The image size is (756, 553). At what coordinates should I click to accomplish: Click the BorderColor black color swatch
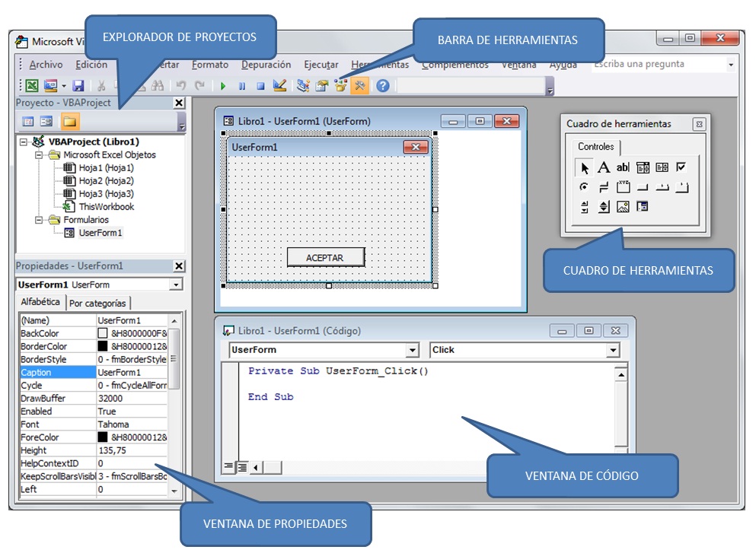[103, 346]
